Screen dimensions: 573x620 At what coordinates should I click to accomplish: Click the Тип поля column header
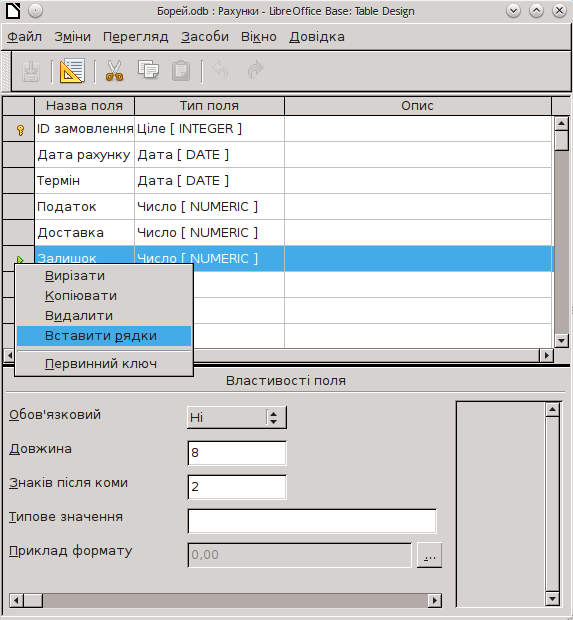(209, 106)
